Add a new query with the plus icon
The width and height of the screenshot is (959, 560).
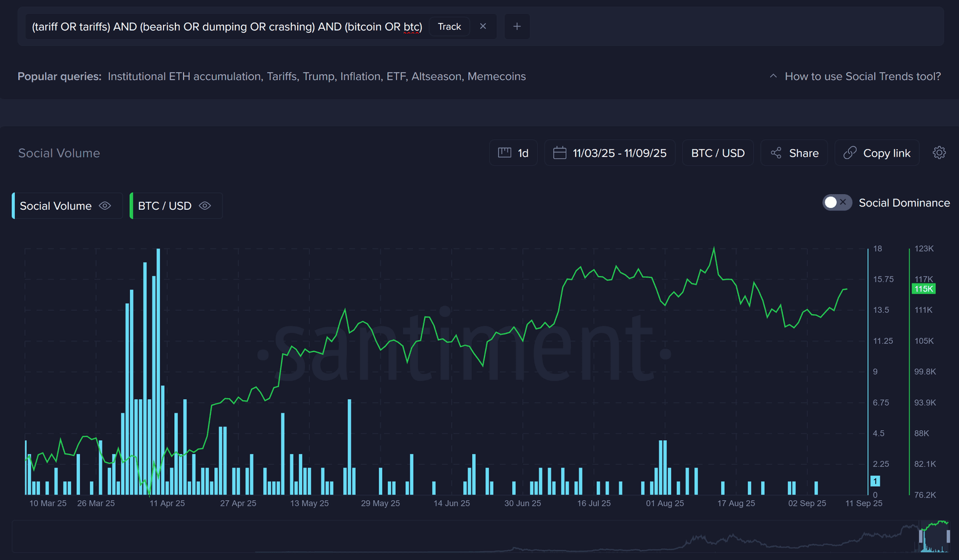[x=517, y=26]
